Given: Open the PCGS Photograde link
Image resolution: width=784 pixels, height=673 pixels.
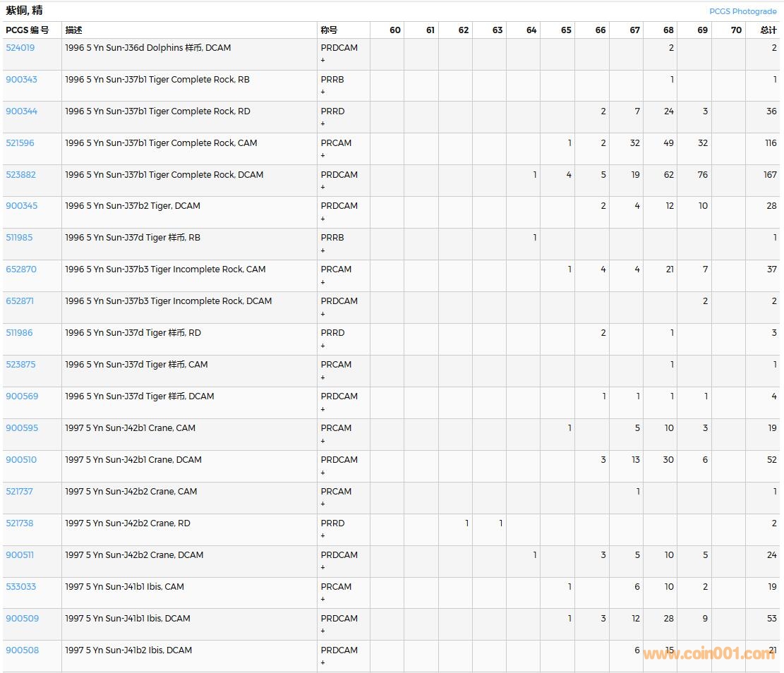Looking at the screenshot, I should (742, 11).
